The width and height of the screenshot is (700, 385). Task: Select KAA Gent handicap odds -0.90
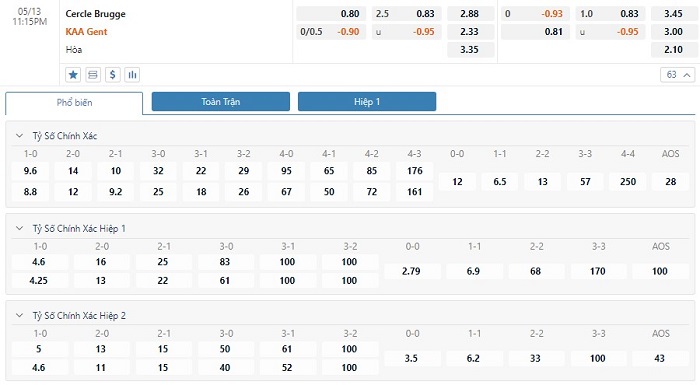[x=331, y=32]
